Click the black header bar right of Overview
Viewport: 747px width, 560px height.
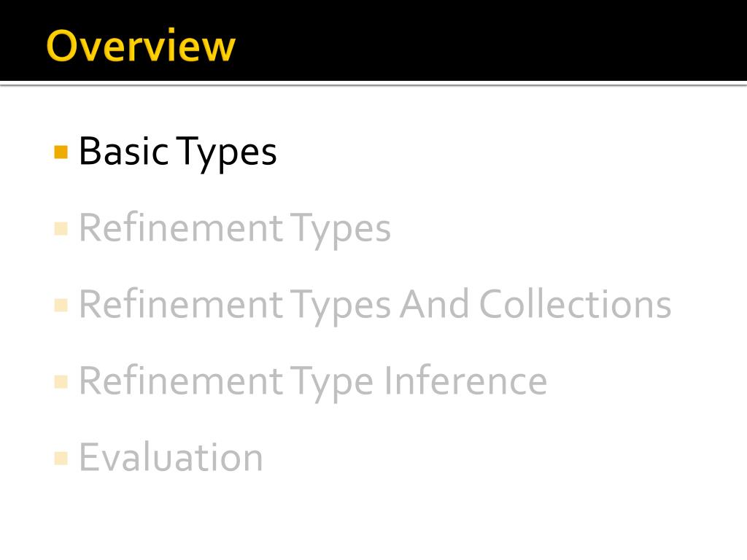tap(491, 41)
